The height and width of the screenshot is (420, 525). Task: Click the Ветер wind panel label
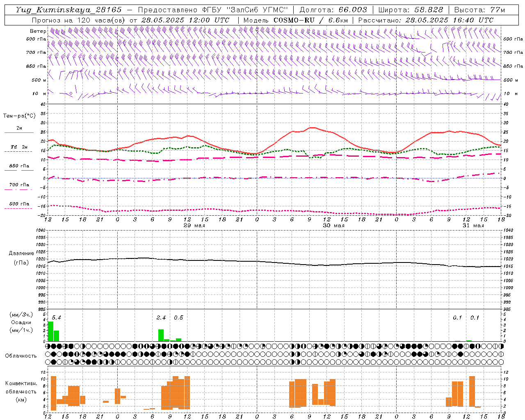pyautogui.click(x=38, y=31)
